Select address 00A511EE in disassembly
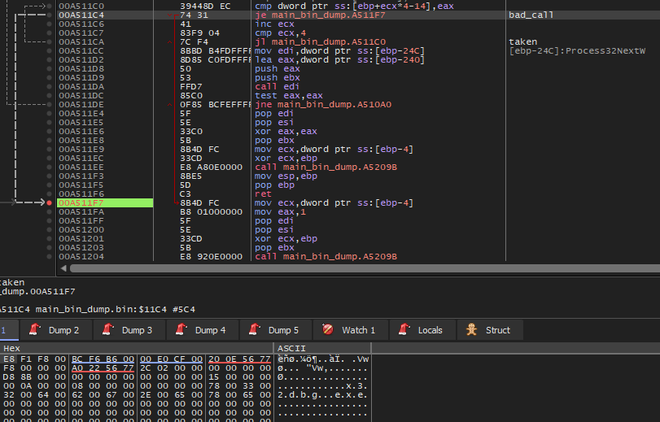This screenshot has height=422, width=660. [x=81, y=167]
